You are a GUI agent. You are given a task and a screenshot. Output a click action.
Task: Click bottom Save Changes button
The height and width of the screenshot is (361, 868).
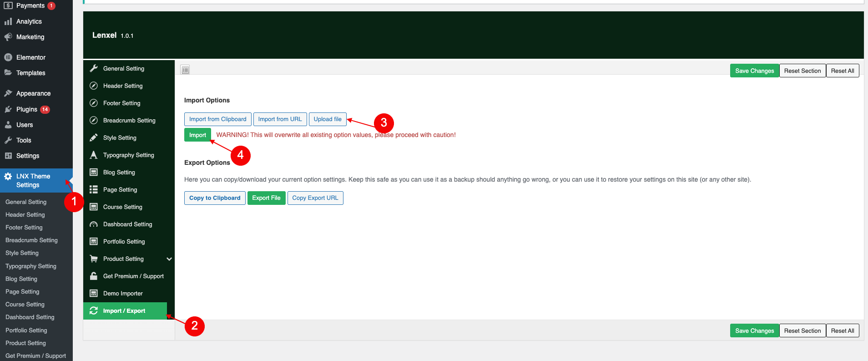tap(754, 330)
